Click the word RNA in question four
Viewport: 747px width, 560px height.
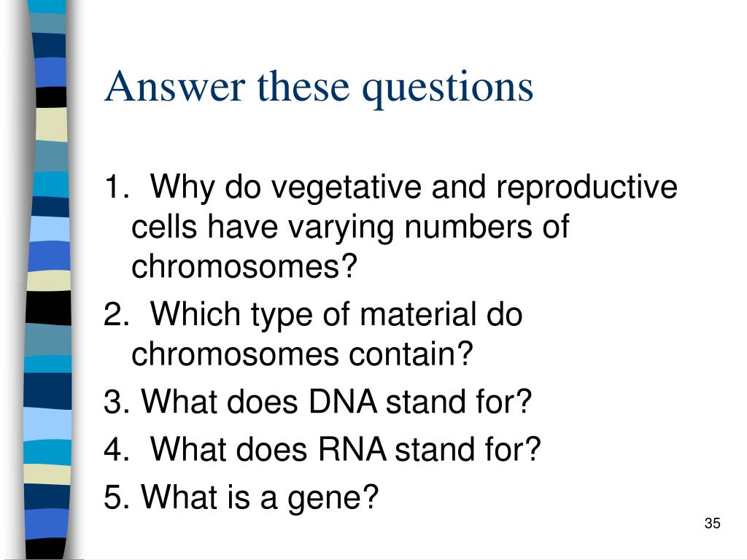coord(352,449)
